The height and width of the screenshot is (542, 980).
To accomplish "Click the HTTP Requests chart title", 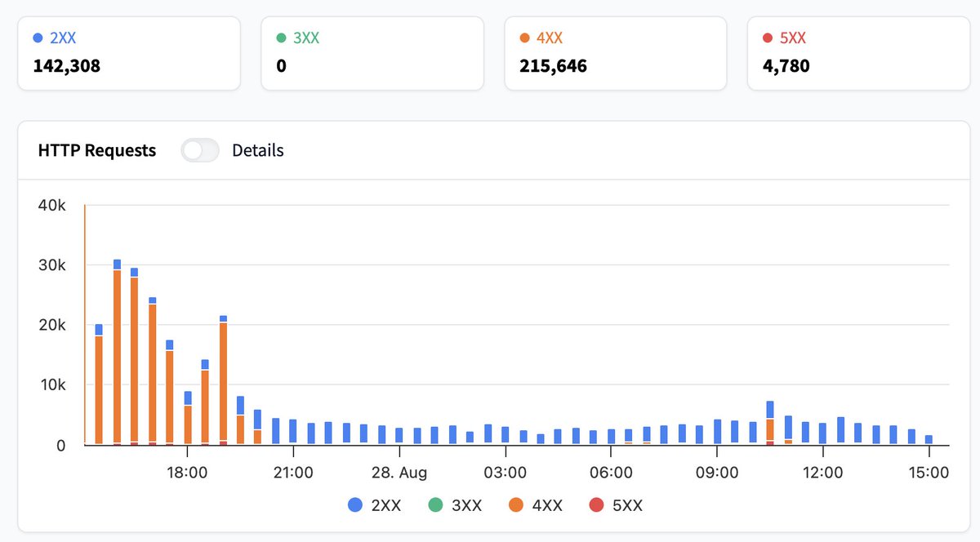I will pos(97,150).
